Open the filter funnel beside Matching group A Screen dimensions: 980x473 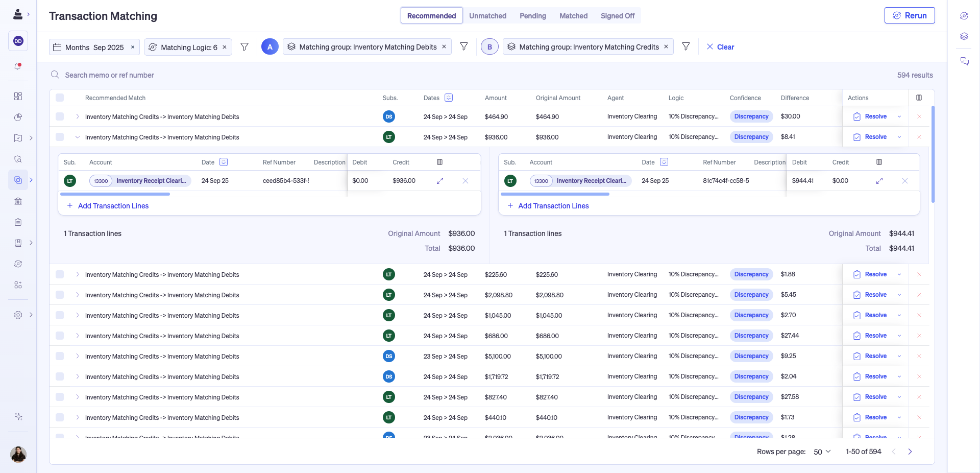[464, 46]
